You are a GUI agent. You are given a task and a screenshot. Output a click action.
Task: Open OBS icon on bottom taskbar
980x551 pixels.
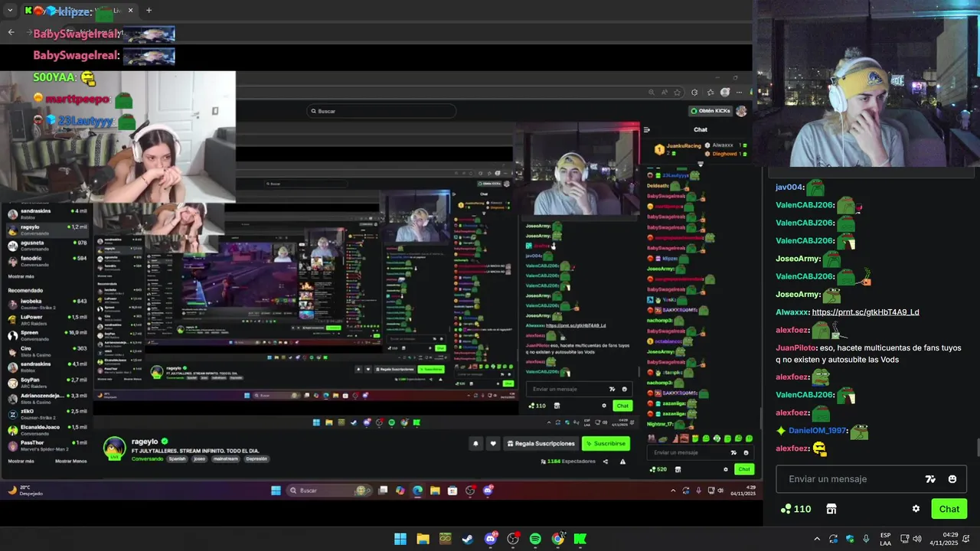pyautogui.click(x=513, y=539)
